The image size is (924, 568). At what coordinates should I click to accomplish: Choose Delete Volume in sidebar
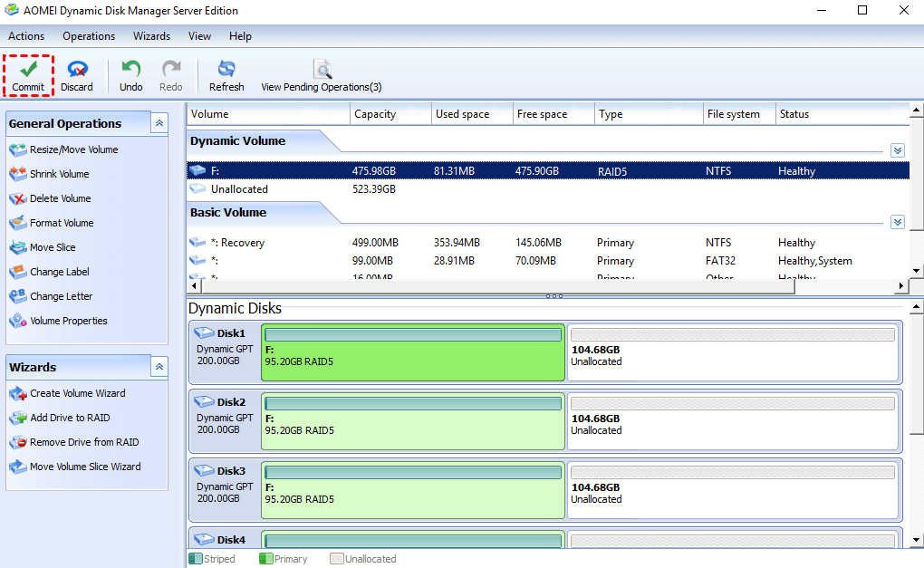click(x=60, y=198)
